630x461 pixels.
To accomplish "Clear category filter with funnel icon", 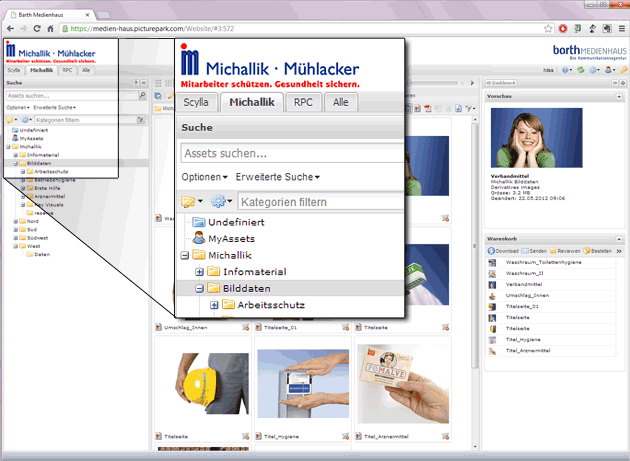I will click(140, 120).
